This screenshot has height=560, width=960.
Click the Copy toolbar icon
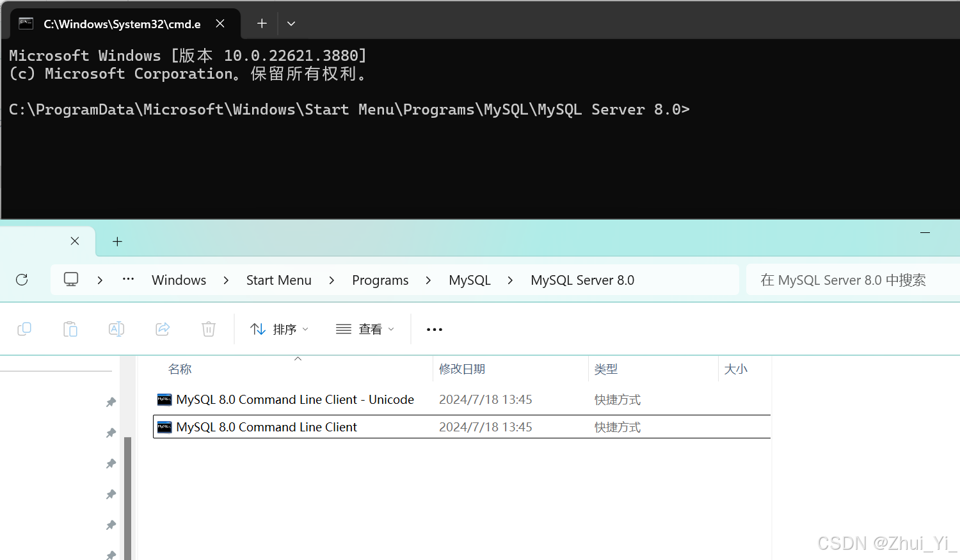pos(24,329)
